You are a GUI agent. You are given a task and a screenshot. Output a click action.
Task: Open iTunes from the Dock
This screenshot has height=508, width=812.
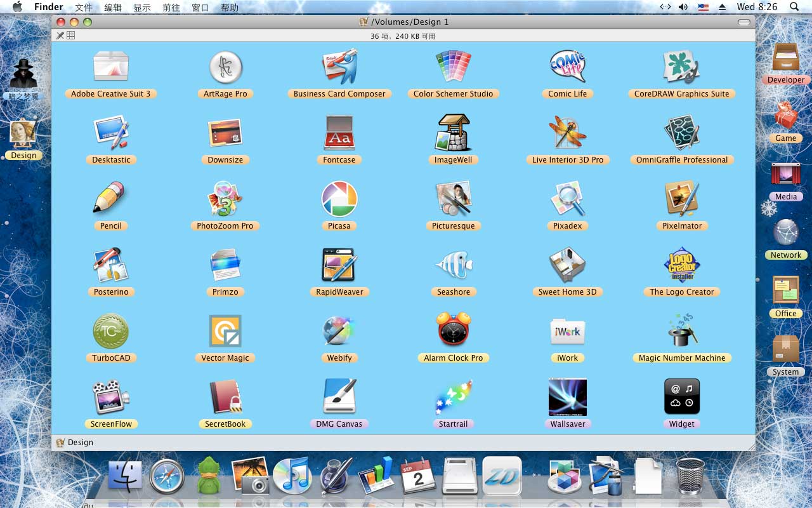(292, 476)
